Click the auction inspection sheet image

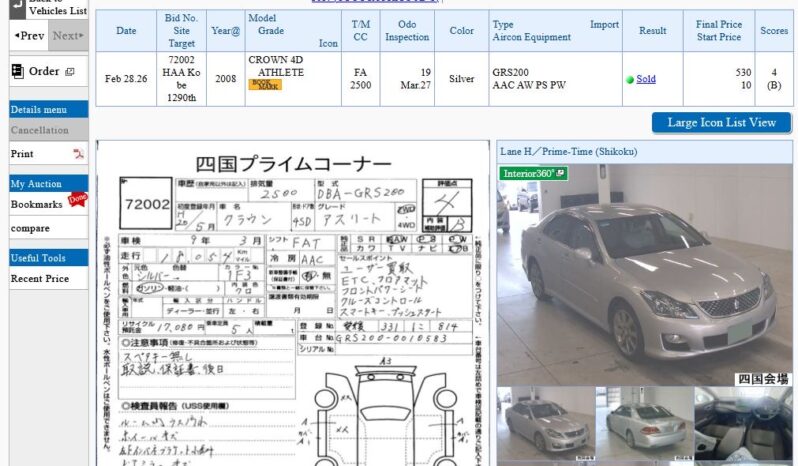(293, 303)
